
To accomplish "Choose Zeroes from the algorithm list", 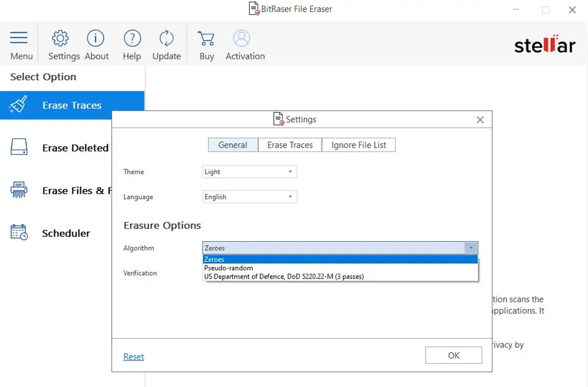I will click(340, 259).
